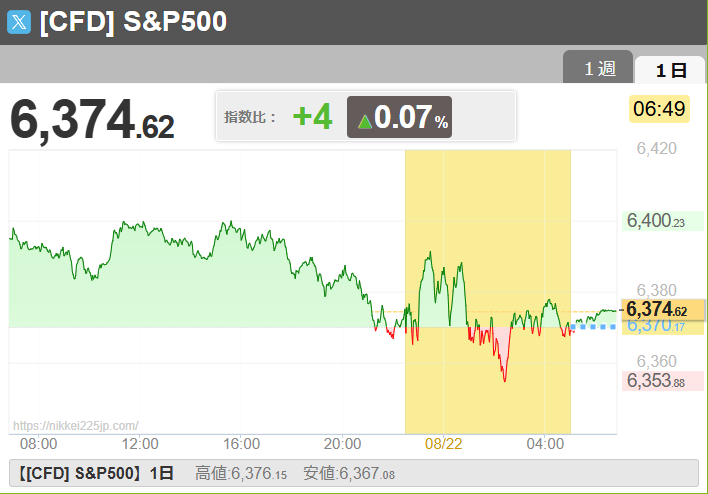Select the 1日 tab
This screenshot has height=494, width=708.
(670, 70)
